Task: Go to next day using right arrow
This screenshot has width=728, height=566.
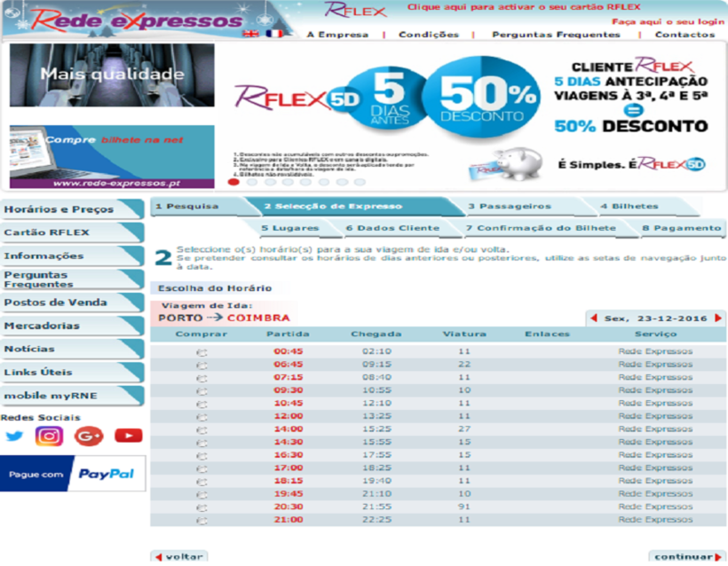Action: [717, 318]
